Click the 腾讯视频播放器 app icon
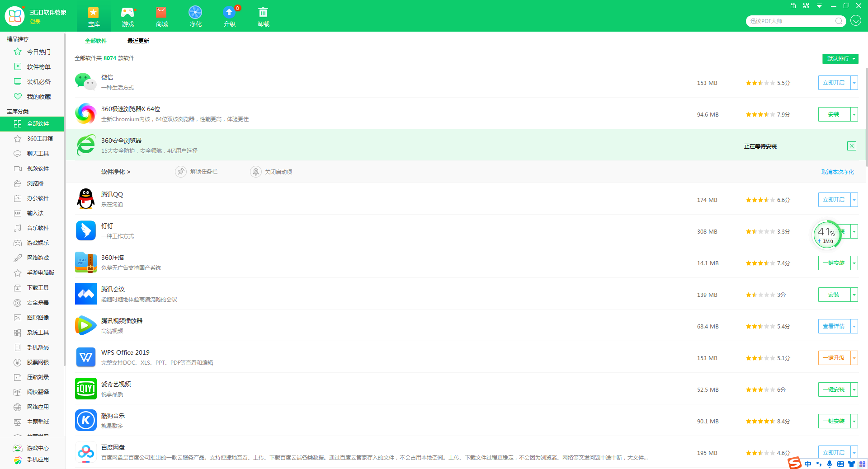The image size is (868, 469). pyautogui.click(x=85, y=325)
